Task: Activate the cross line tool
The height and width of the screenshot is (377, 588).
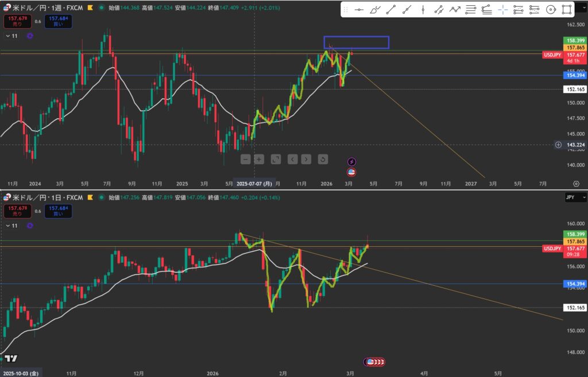Action: tap(502, 10)
